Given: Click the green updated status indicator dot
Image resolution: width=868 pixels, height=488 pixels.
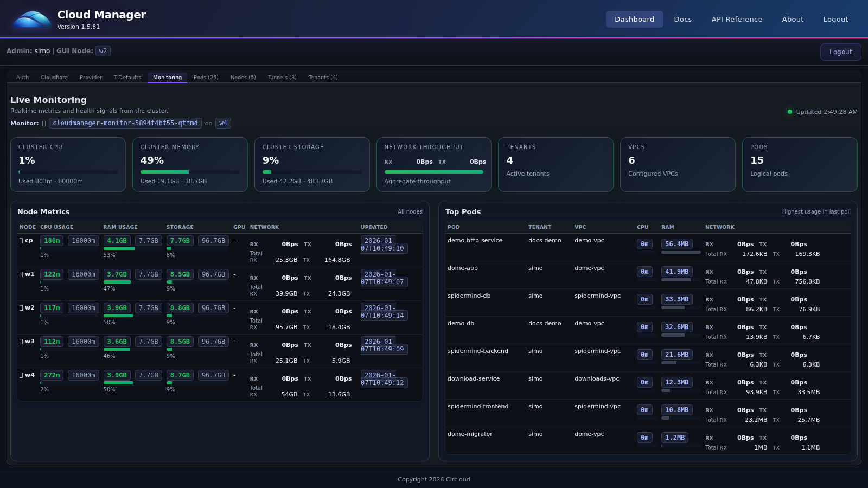Looking at the screenshot, I should point(790,112).
